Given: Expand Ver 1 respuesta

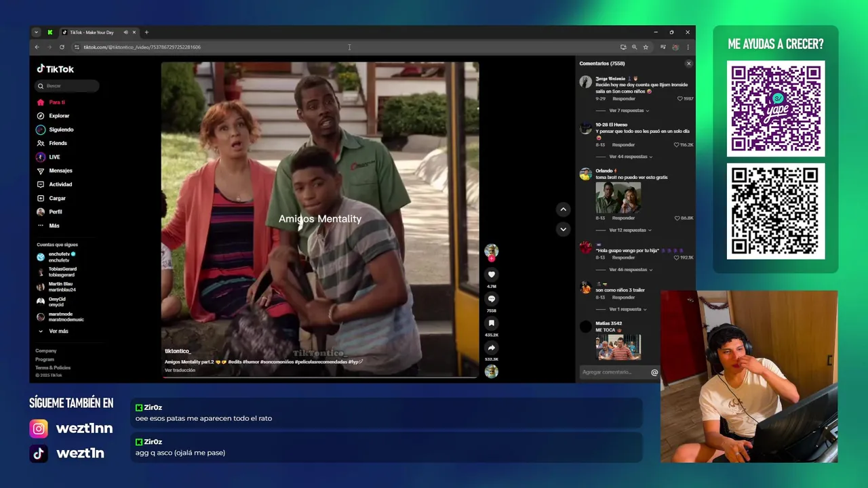Looking at the screenshot, I should pos(628,309).
